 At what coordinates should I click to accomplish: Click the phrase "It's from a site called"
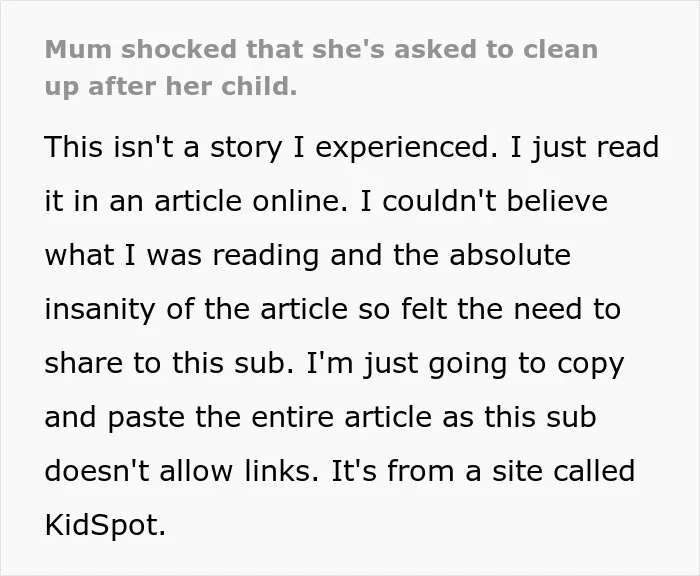coord(483,471)
